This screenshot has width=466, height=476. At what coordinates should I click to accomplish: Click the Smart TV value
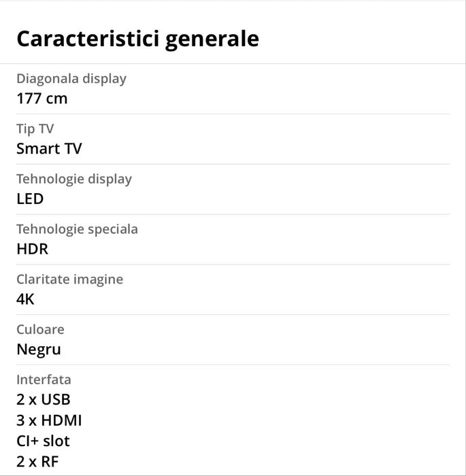[49, 148]
